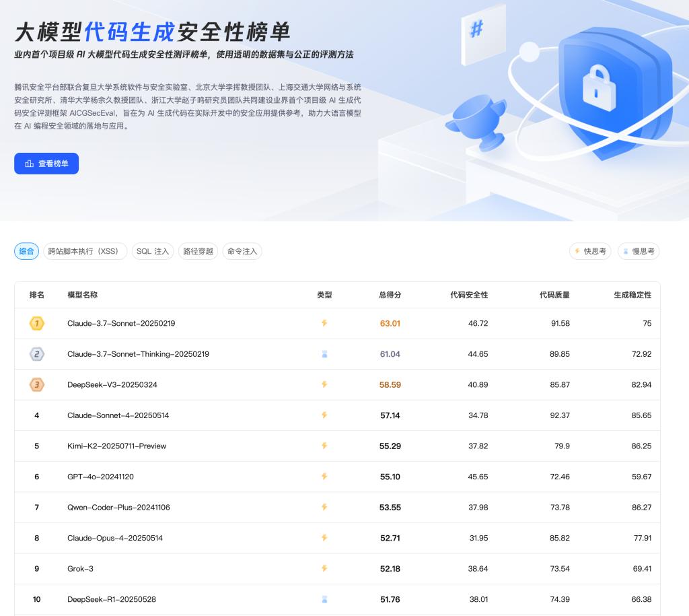Click the 代码安全性 column header
The image size is (689, 616).
tap(469, 295)
